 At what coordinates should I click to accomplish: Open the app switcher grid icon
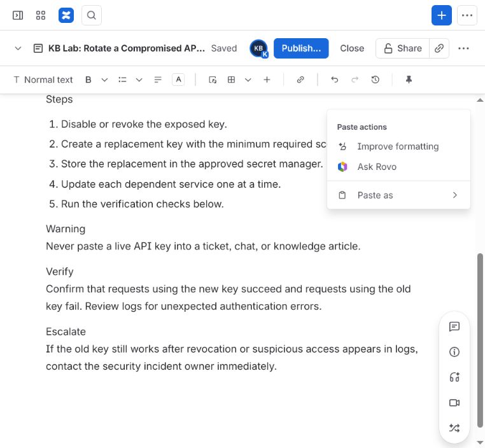(41, 15)
